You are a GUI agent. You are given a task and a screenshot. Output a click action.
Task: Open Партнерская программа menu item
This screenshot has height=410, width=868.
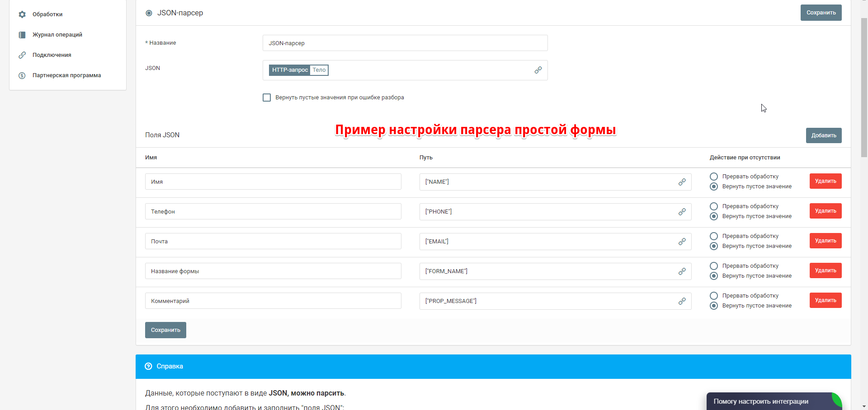coord(66,75)
